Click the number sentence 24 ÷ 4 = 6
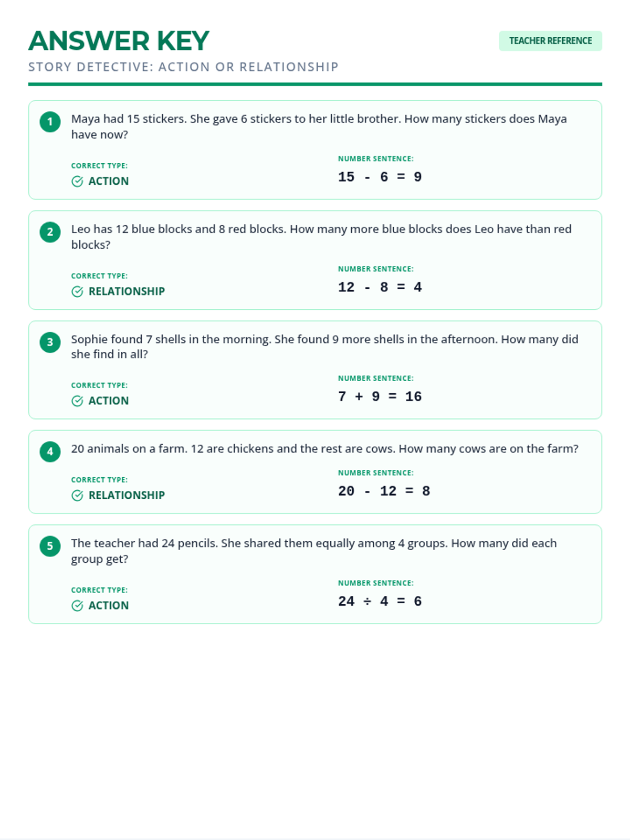Image resolution: width=630 pixels, height=840 pixels. pos(380,601)
